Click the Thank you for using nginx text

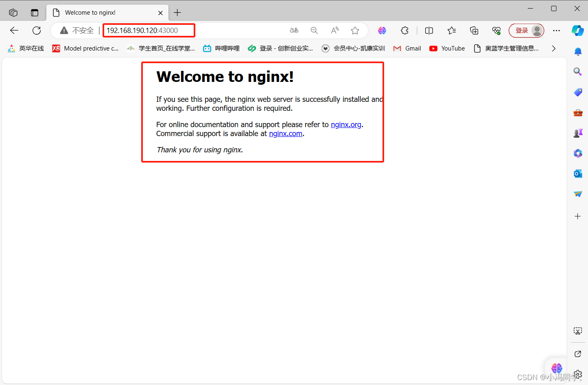200,150
